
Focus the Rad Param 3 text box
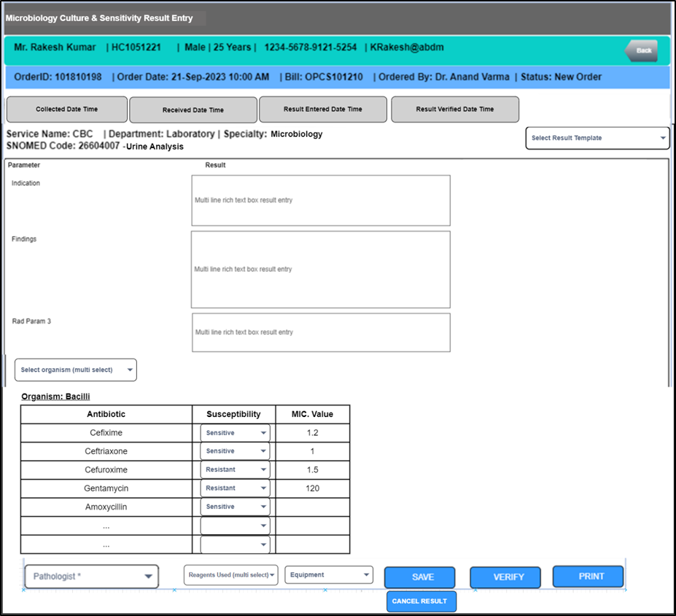[x=321, y=332]
